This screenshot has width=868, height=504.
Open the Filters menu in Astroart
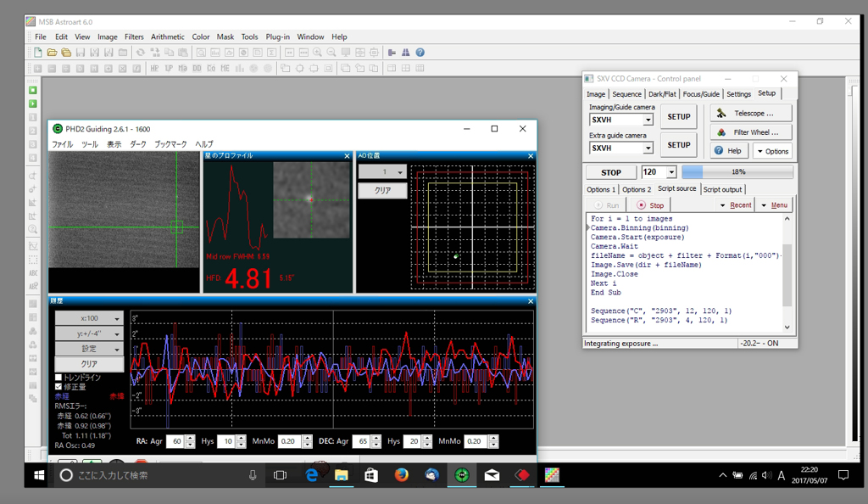134,37
